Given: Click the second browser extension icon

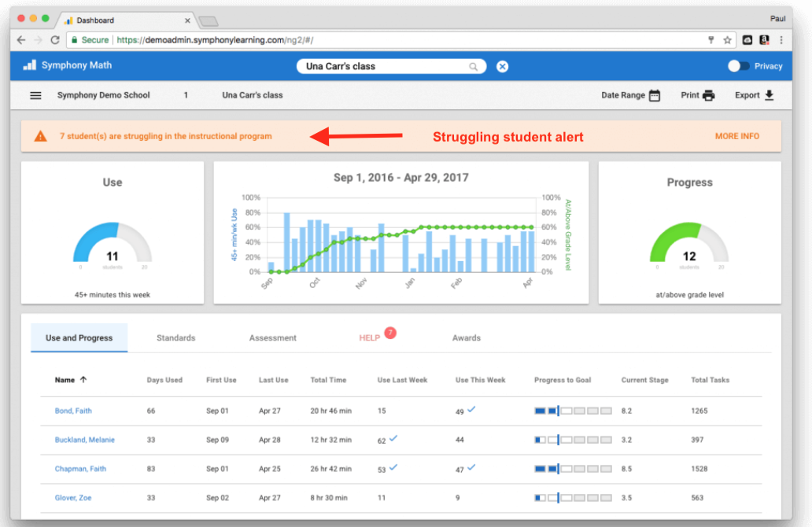Looking at the screenshot, I should (764, 40).
